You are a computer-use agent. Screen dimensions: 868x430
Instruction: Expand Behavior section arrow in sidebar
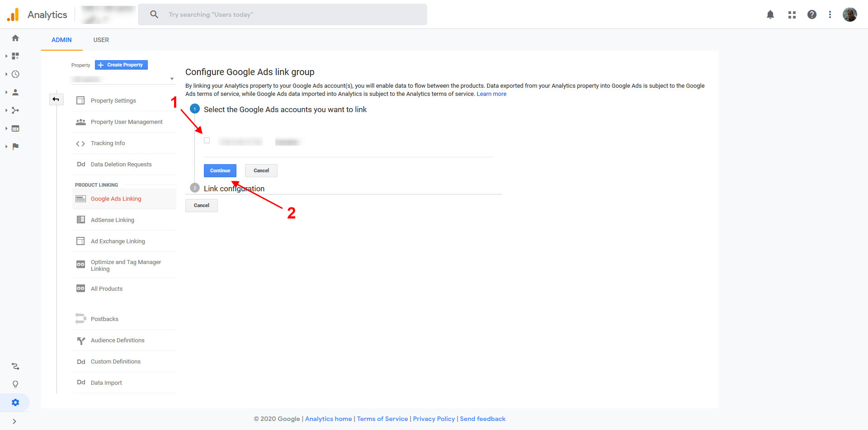point(6,128)
